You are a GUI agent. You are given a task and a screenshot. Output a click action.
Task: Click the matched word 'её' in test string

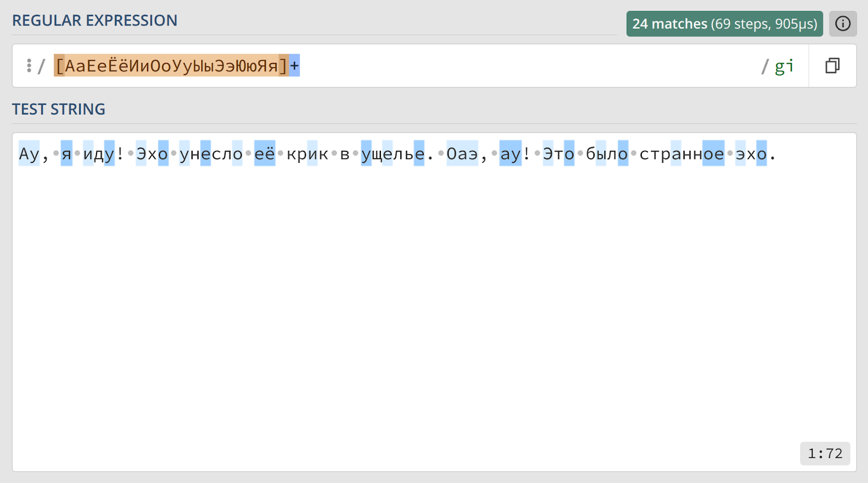[265, 154]
